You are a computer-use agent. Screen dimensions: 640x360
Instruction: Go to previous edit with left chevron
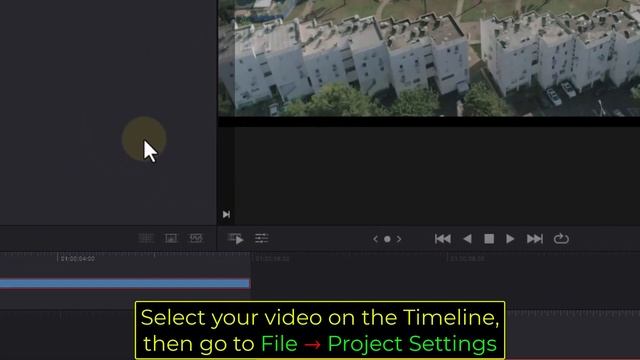[376, 239]
